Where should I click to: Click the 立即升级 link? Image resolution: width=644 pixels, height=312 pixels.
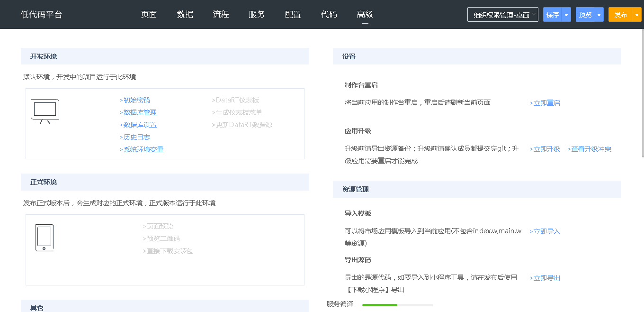coord(545,149)
